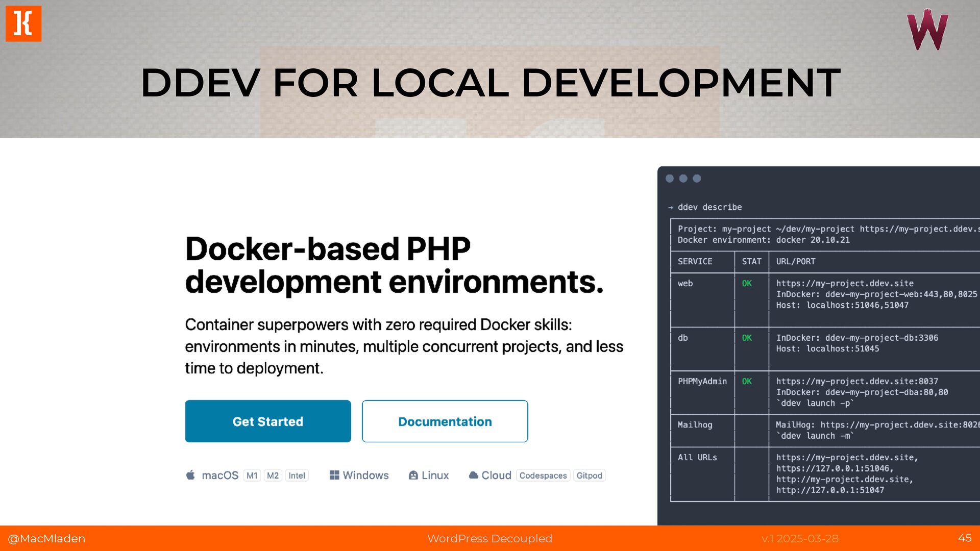The image size is (980, 551).
Task: Click the WordCamp W logo
Action: [x=927, y=30]
